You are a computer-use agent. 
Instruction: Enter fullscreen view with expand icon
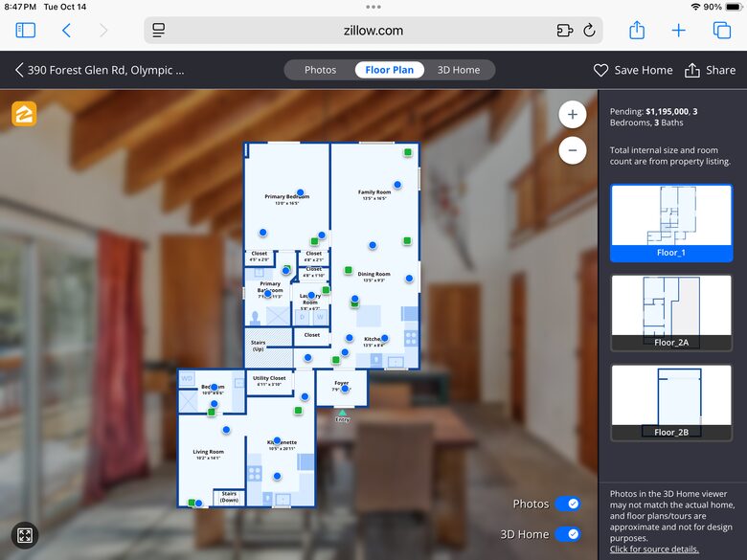click(x=25, y=536)
